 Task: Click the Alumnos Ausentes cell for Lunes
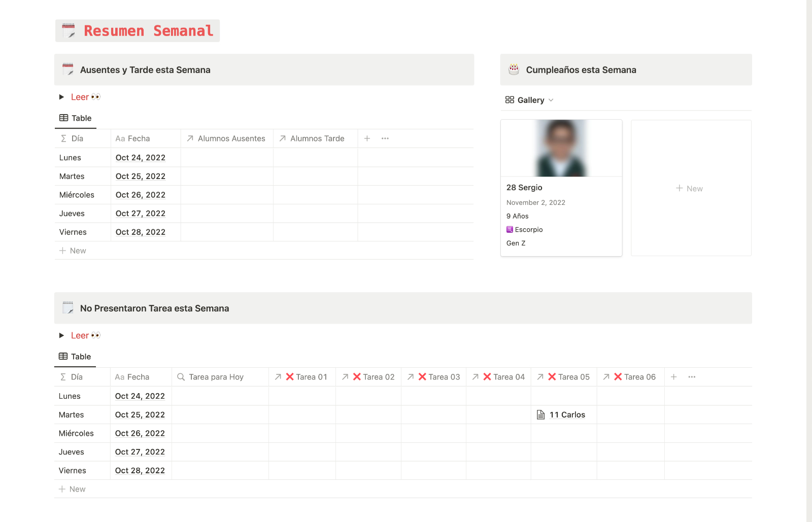[227, 158]
